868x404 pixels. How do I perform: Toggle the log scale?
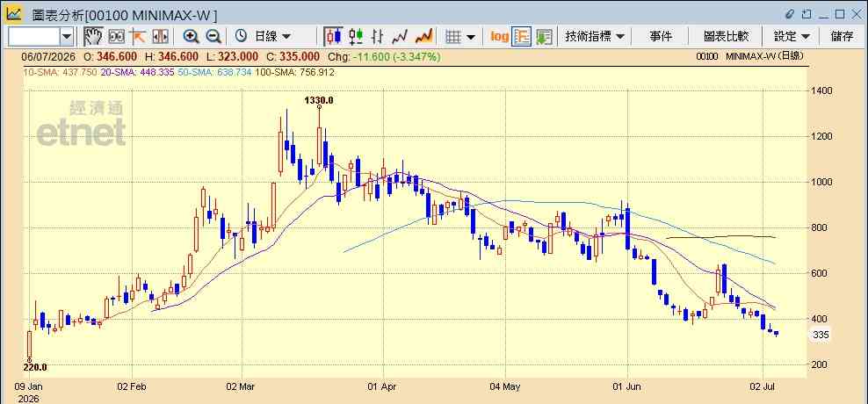point(499,37)
